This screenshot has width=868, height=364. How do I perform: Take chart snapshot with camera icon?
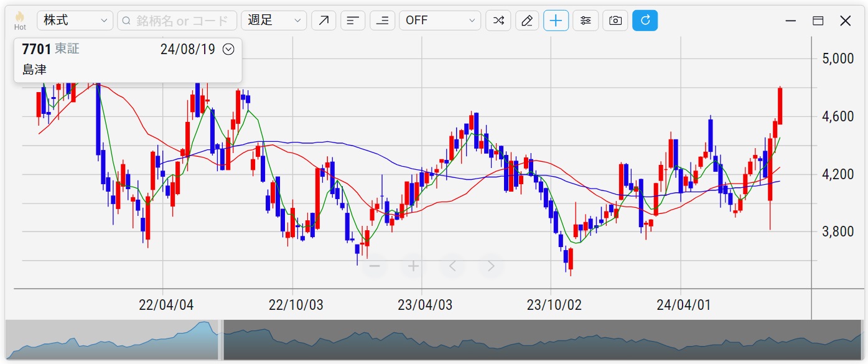point(615,21)
